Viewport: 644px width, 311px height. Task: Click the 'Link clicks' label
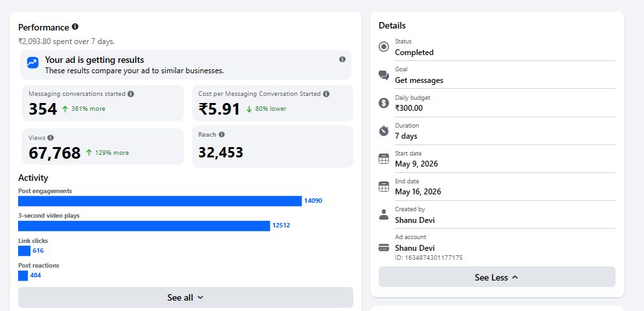tap(33, 240)
